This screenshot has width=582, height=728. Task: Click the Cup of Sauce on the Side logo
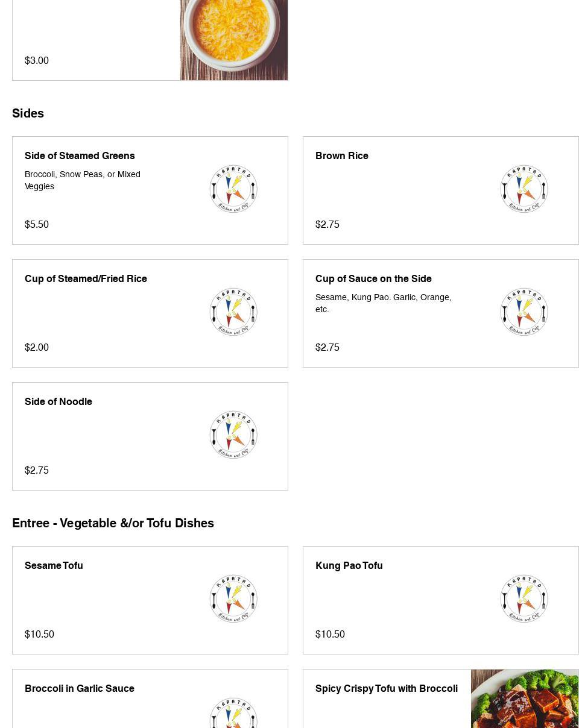coord(524,312)
